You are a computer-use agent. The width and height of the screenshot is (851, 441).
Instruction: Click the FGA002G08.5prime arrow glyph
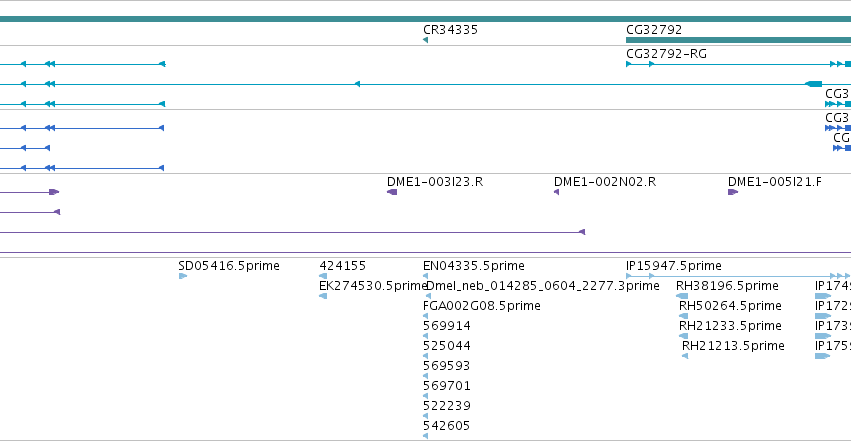point(426,316)
